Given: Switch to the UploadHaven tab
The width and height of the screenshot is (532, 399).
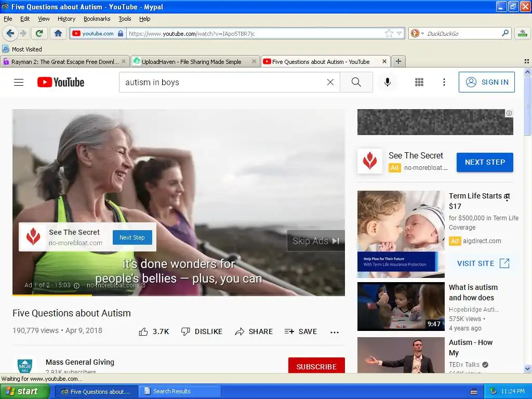Looking at the screenshot, I should [191, 62].
